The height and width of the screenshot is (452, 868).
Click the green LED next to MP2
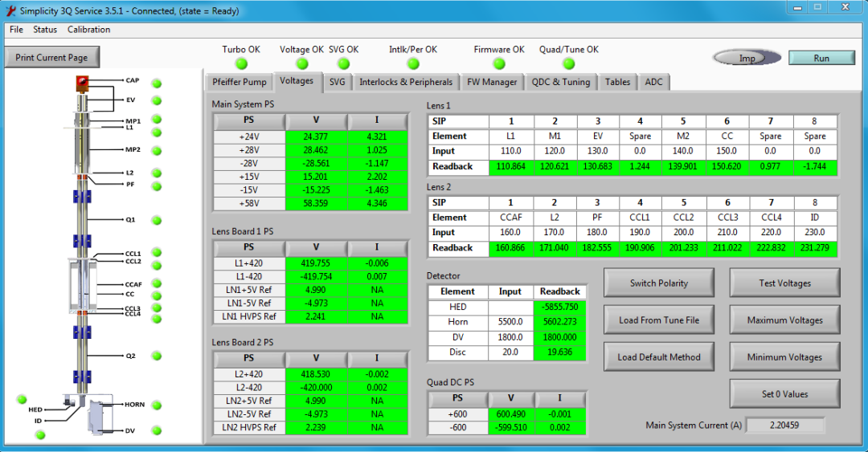157,150
